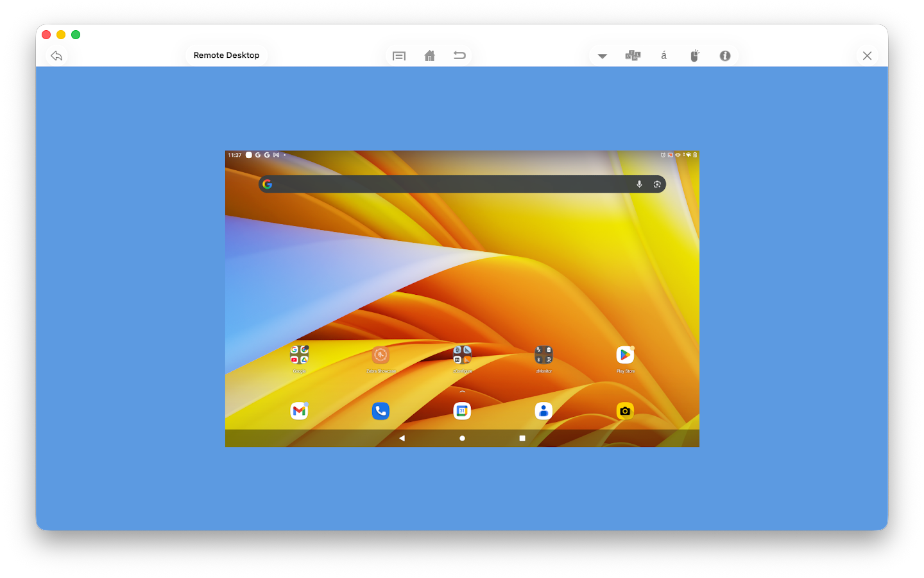Open the Google apps folder
924x578 pixels.
(x=299, y=355)
